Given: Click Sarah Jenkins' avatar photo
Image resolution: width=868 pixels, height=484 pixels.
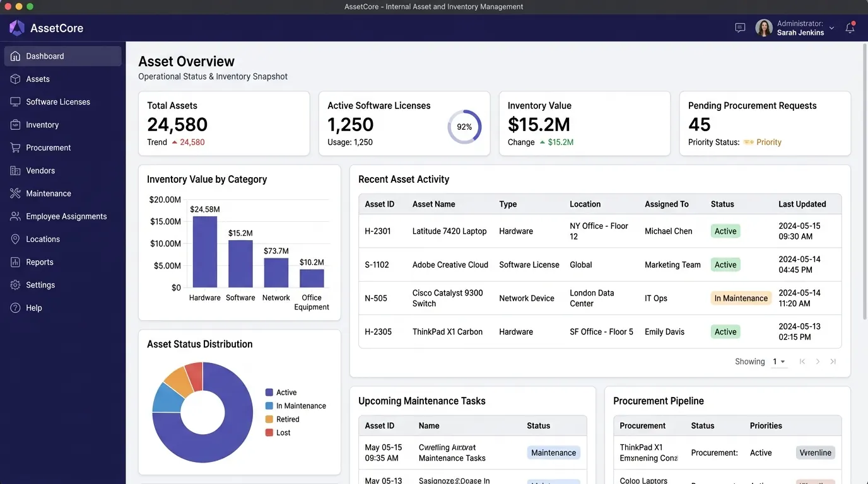Looking at the screenshot, I should tap(764, 28).
